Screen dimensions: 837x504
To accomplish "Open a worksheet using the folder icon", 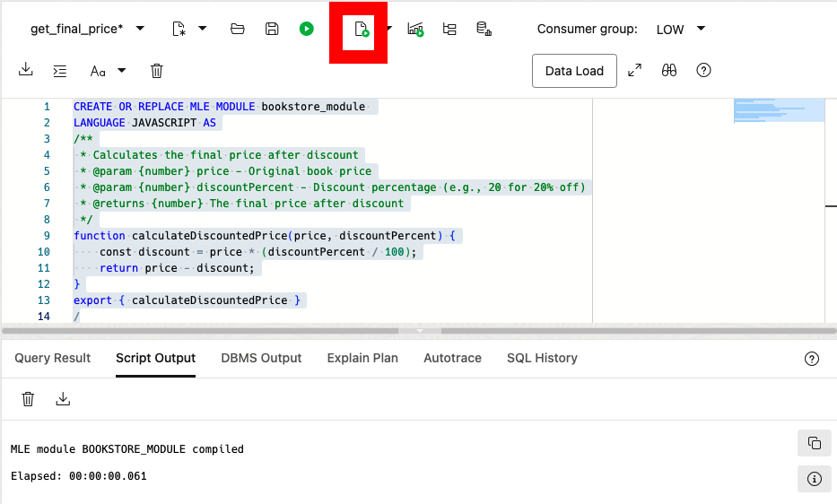I will [238, 29].
